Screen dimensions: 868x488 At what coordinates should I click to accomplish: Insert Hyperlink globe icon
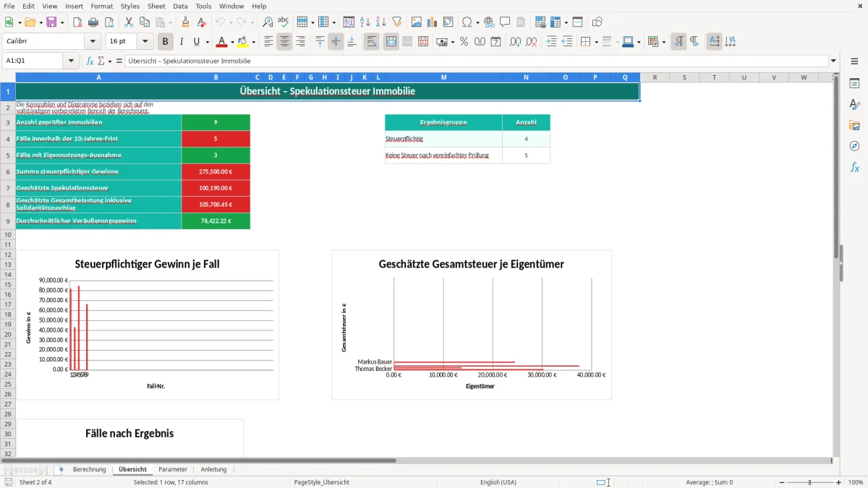click(489, 22)
